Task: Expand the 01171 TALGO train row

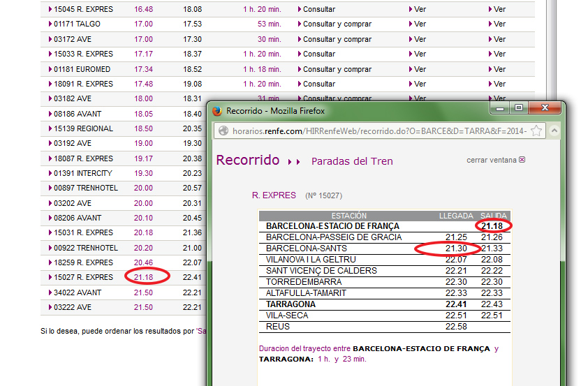Action: [x=50, y=24]
